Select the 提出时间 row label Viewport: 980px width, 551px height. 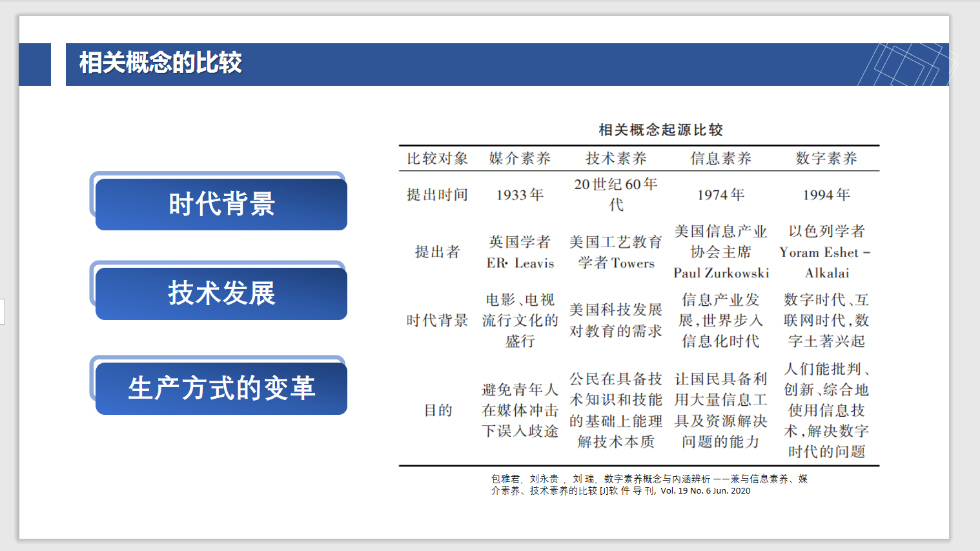point(436,194)
